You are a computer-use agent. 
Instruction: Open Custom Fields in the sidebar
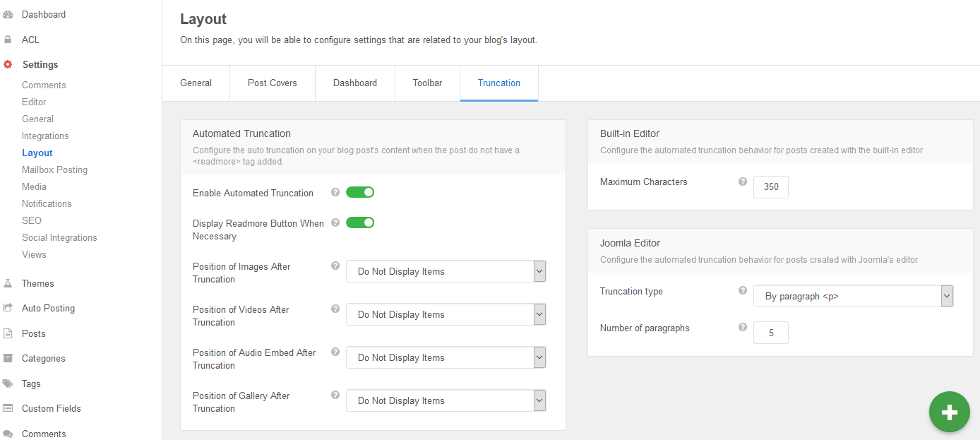(x=52, y=408)
